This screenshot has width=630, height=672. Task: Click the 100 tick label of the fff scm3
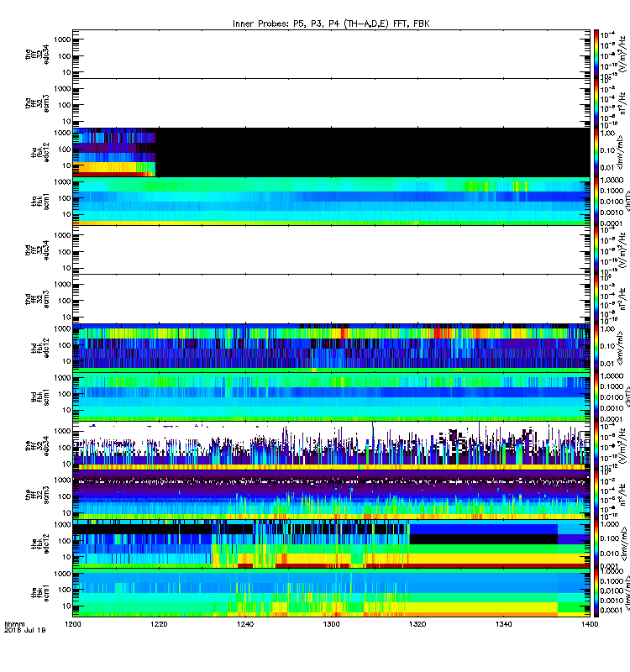click(65, 496)
